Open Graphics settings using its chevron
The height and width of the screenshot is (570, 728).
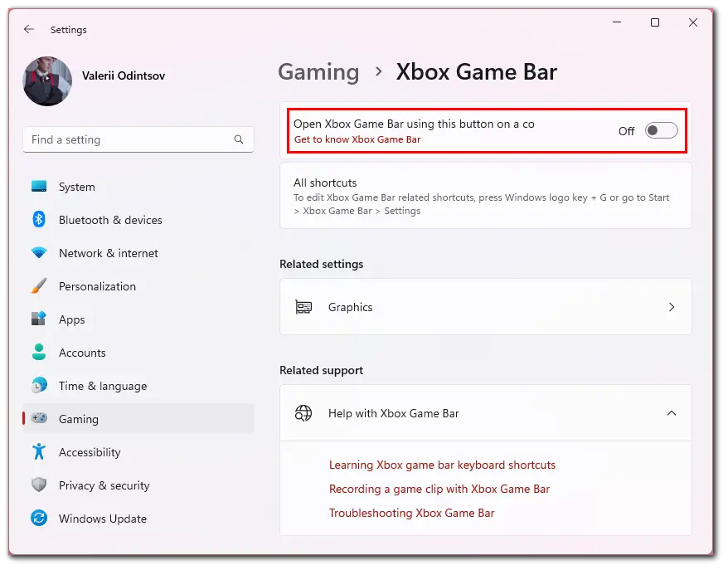pos(672,307)
